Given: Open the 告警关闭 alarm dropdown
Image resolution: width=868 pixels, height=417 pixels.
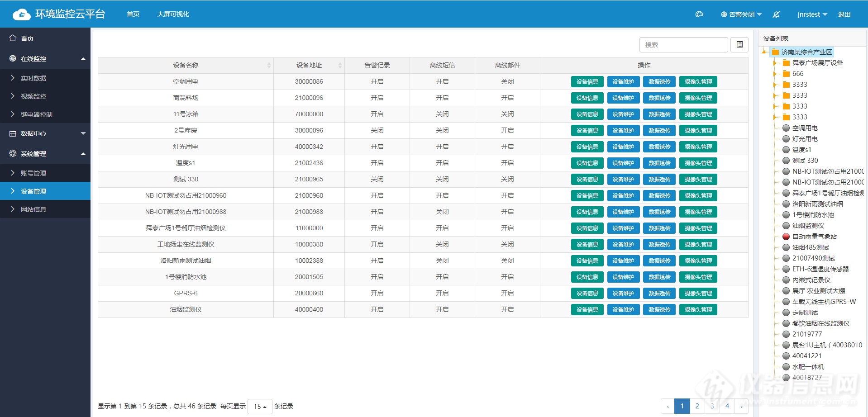Looking at the screenshot, I should coord(741,14).
